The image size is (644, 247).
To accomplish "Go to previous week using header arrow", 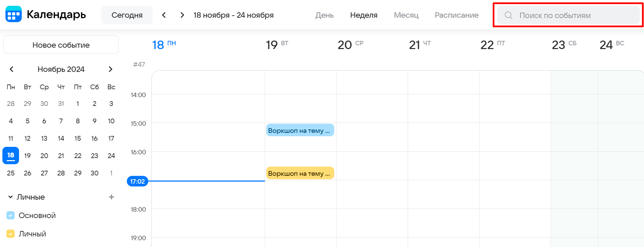I will (x=164, y=15).
